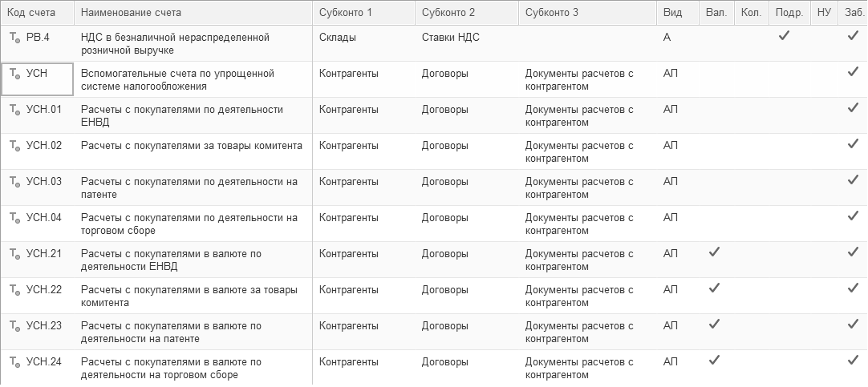Click the Вал. checkmark in УСН.21 row
The image size is (868, 387).
pos(714,252)
